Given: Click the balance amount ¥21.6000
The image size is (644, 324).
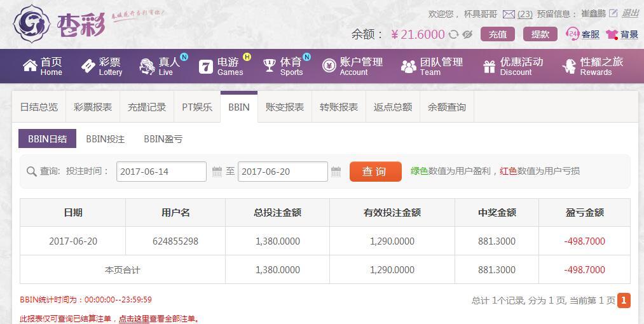Looking at the screenshot, I should tap(418, 34).
